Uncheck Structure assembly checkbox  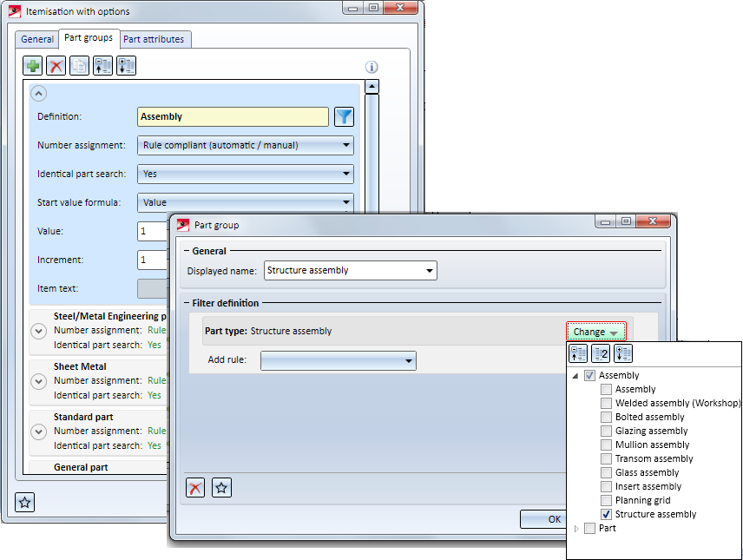606,514
